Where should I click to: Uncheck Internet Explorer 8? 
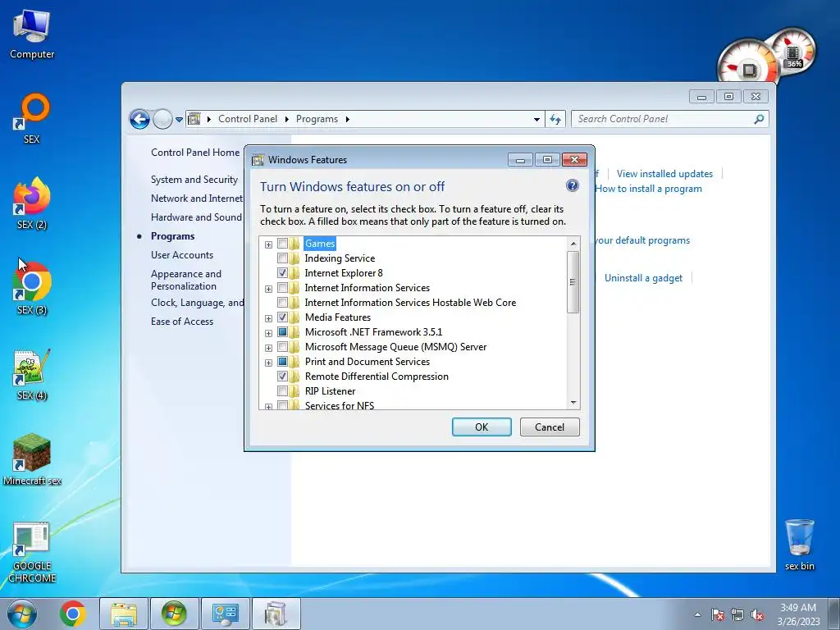coord(282,273)
